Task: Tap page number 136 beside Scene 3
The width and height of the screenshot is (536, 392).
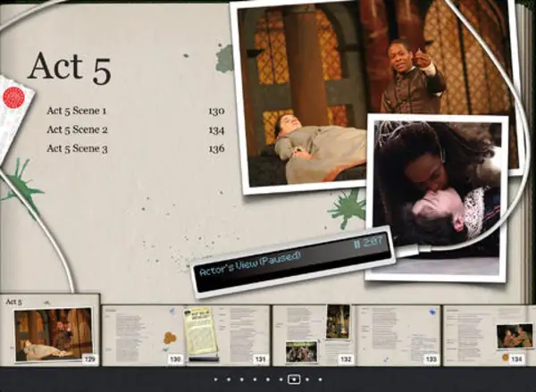Action: 216,148
